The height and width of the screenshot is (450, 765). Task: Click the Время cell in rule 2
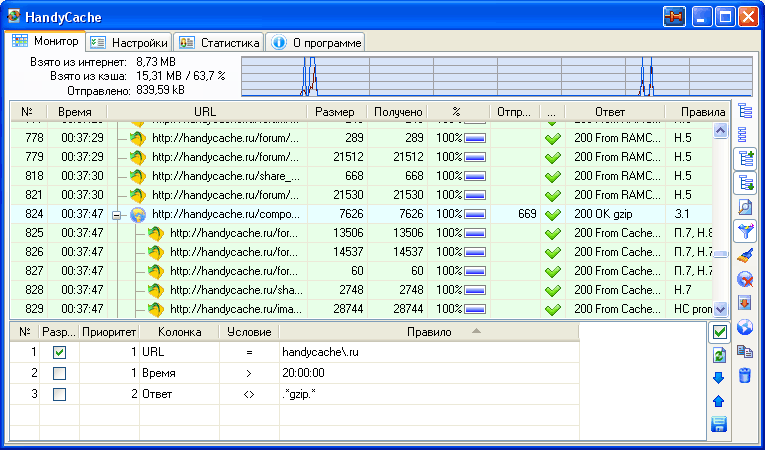coord(159,373)
